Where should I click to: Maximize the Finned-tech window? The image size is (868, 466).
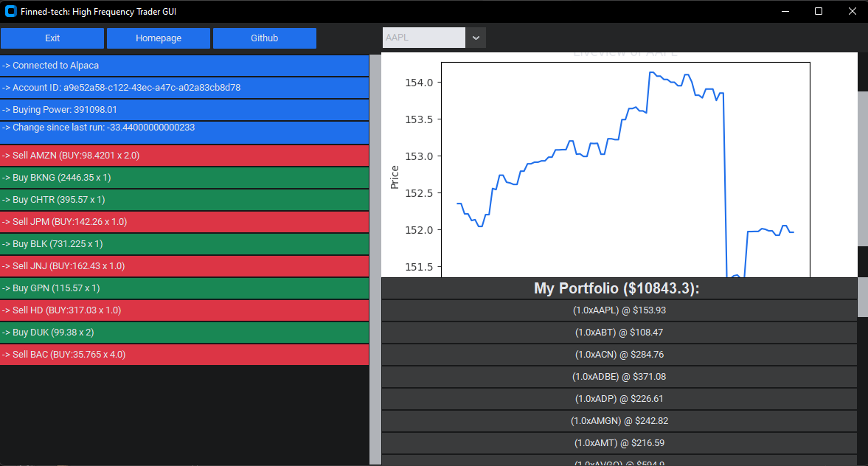[819, 11]
